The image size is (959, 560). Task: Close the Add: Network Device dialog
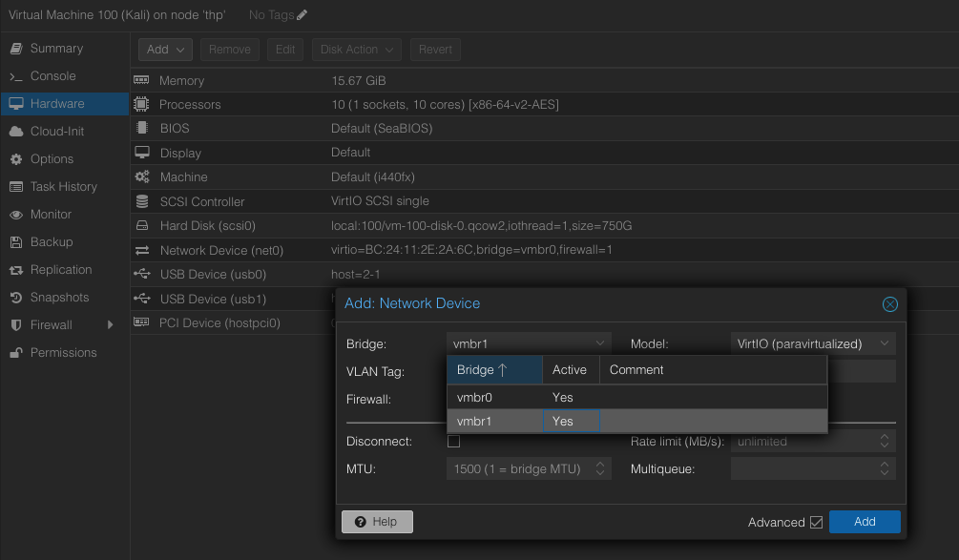click(889, 304)
